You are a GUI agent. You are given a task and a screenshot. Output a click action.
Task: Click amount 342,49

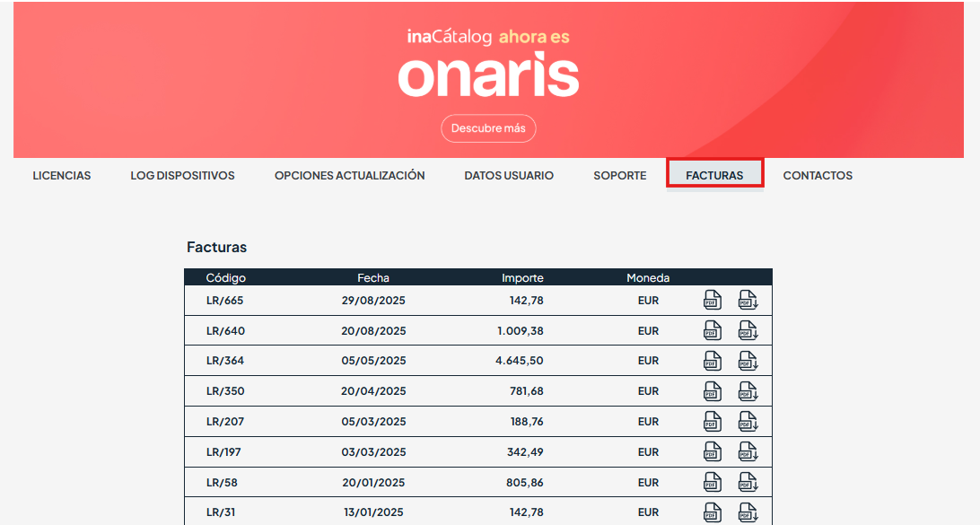click(x=525, y=452)
